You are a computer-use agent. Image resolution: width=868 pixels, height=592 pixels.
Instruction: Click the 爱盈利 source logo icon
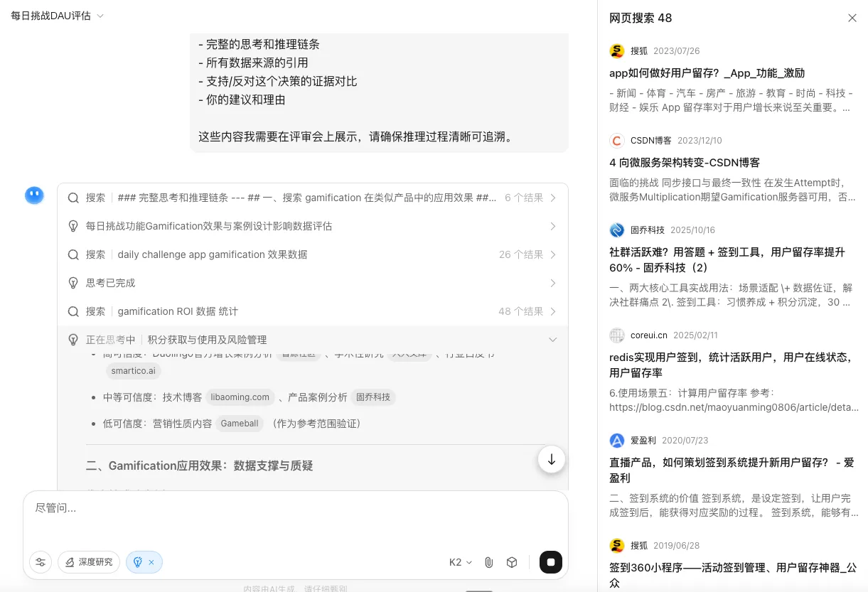coord(617,441)
